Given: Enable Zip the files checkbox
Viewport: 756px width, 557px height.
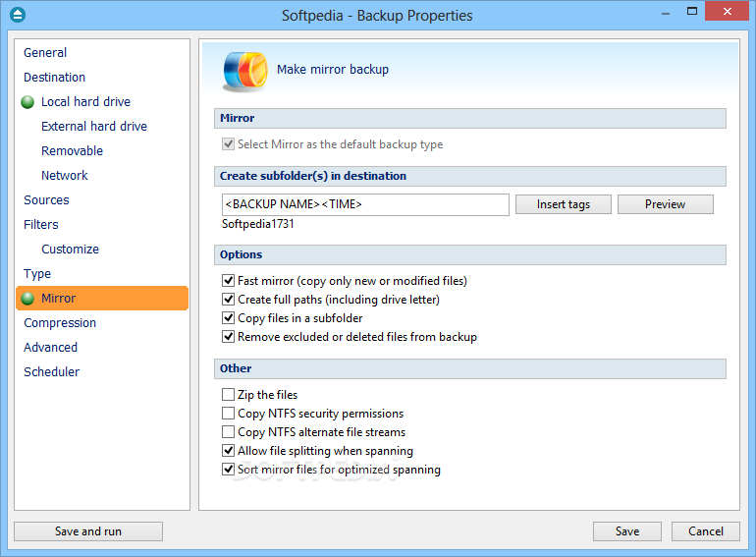Looking at the screenshot, I should (228, 395).
